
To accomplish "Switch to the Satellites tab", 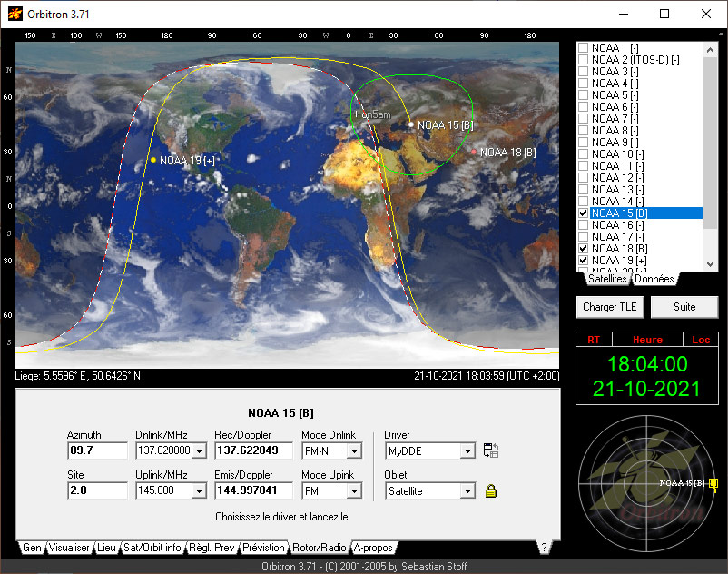I will pyautogui.click(x=607, y=279).
